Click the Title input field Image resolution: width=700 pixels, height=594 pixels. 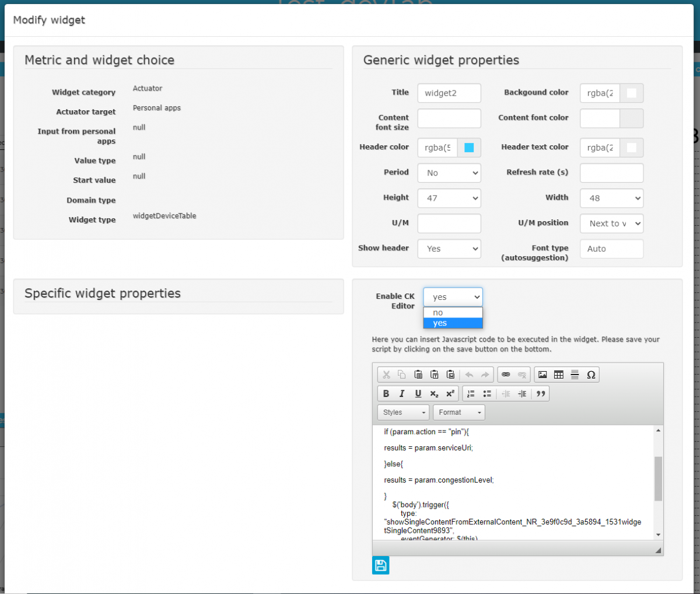[449, 93]
